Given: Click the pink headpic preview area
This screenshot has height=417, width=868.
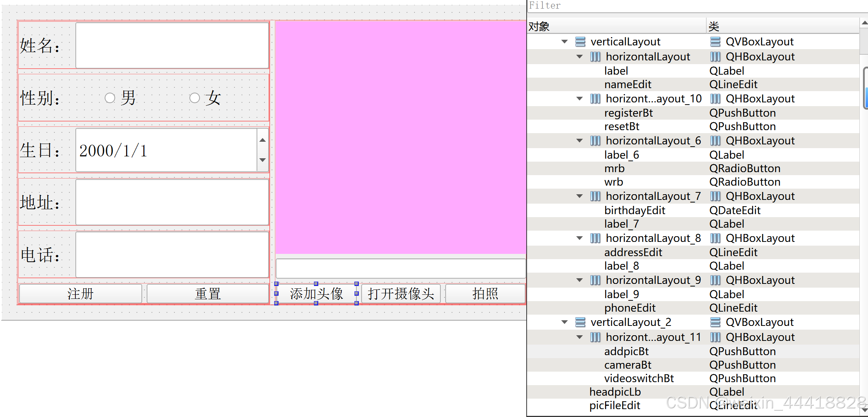Looking at the screenshot, I should click(x=400, y=138).
